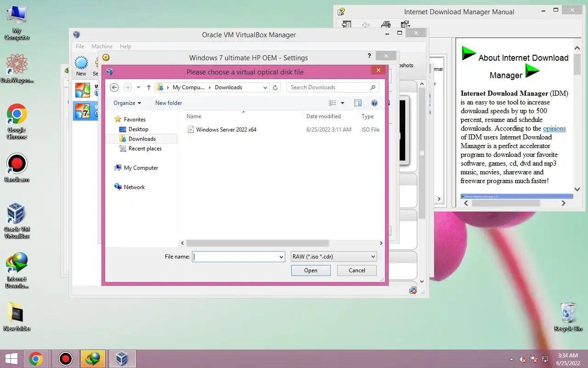Switch to Chrome in the taskbar
This screenshot has height=368, width=588.
pos(36,359)
